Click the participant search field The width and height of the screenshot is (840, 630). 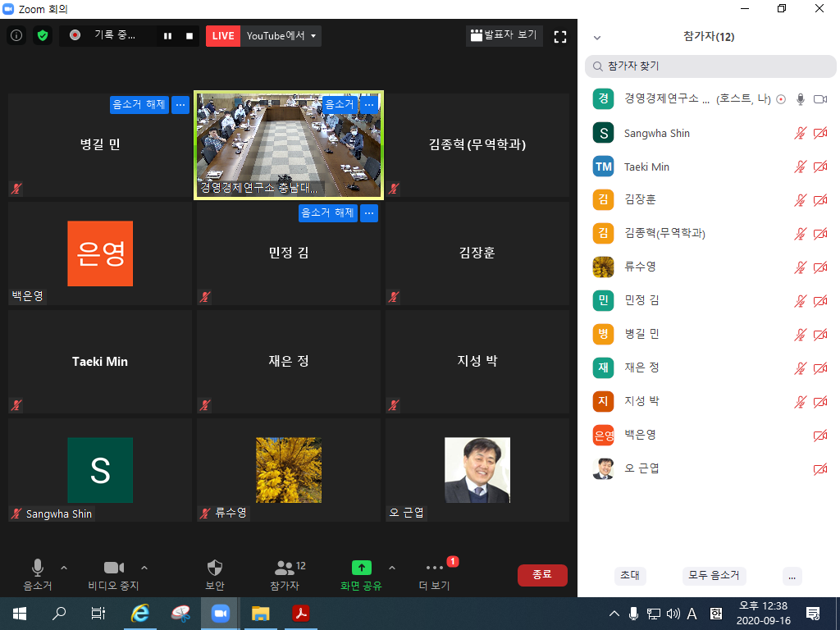710,66
